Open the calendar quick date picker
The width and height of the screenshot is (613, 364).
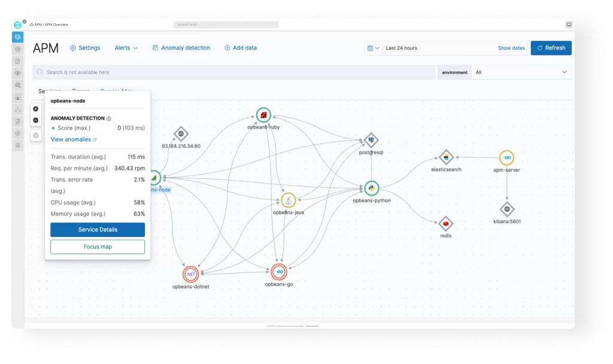[x=373, y=48]
